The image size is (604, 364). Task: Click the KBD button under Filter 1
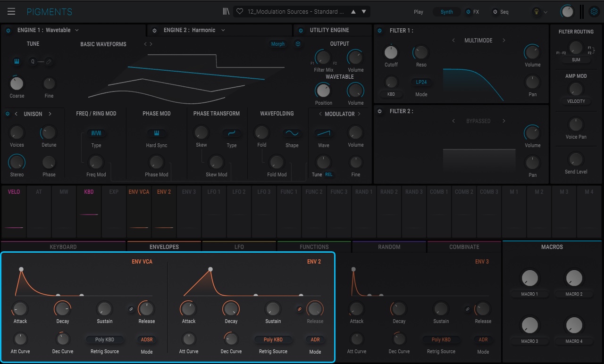pos(391,94)
